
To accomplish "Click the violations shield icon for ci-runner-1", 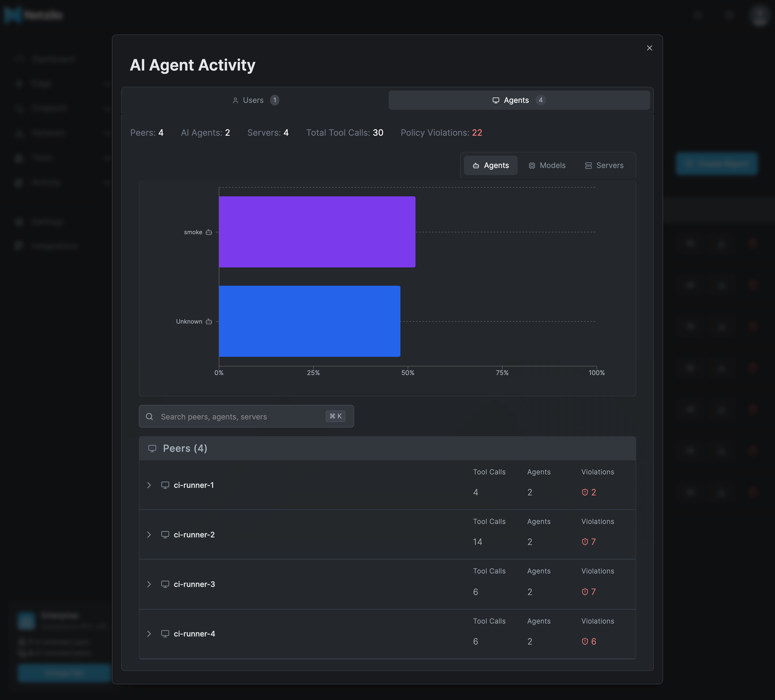I will coord(585,492).
